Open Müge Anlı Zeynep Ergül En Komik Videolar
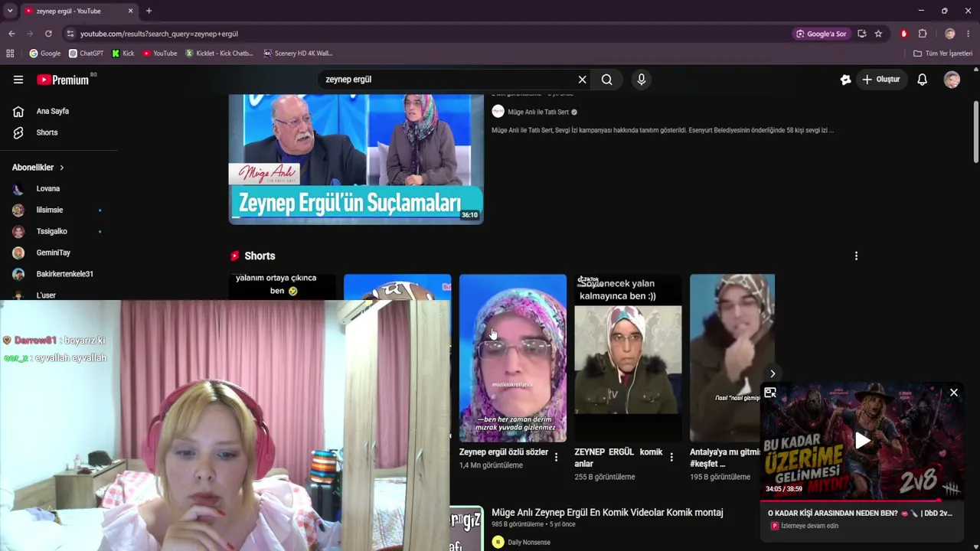 (x=607, y=513)
